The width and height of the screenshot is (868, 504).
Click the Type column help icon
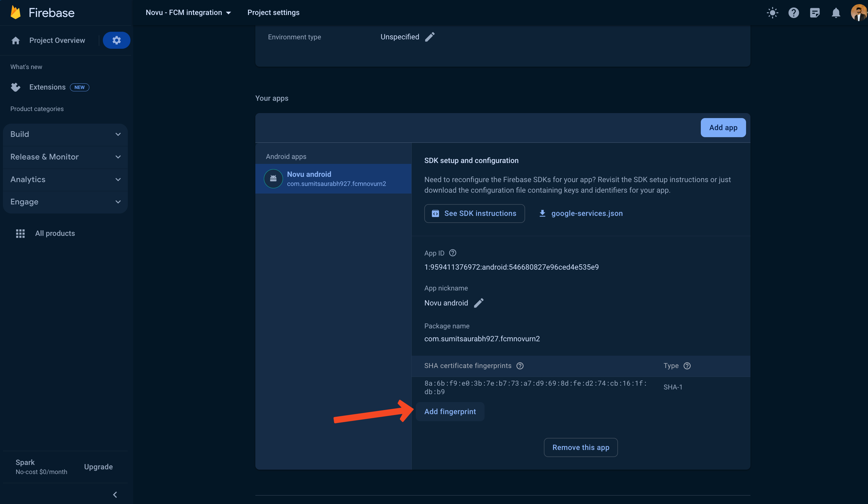coord(687,366)
